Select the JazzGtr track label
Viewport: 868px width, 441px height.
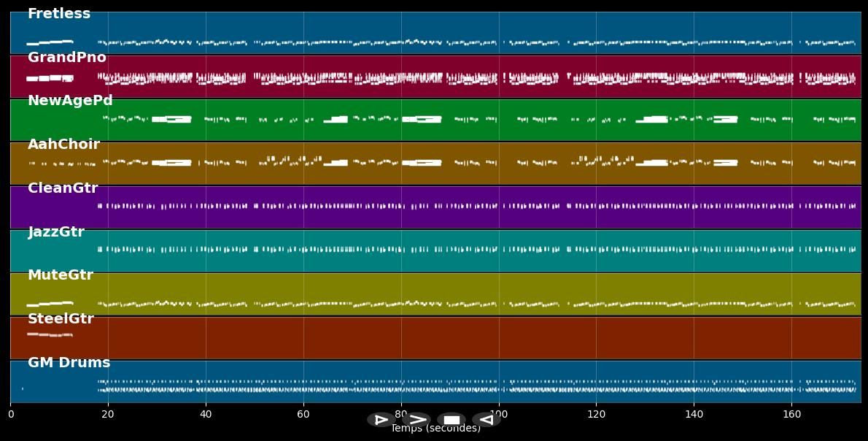tap(56, 232)
